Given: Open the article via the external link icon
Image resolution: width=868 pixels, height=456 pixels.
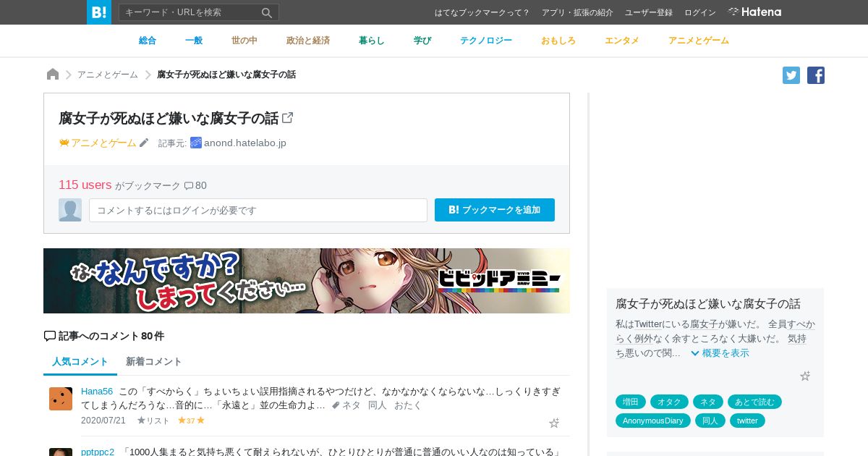Looking at the screenshot, I should pyautogui.click(x=287, y=117).
